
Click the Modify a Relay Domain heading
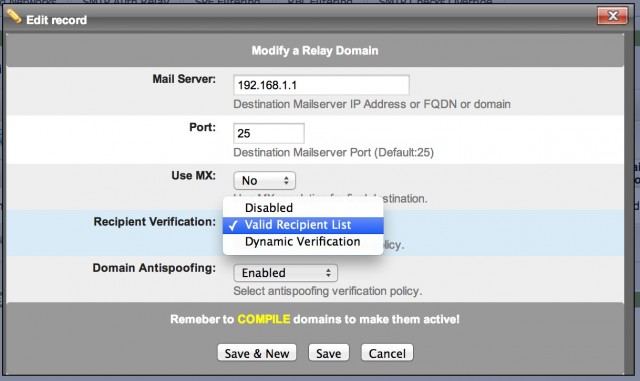(x=315, y=51)
